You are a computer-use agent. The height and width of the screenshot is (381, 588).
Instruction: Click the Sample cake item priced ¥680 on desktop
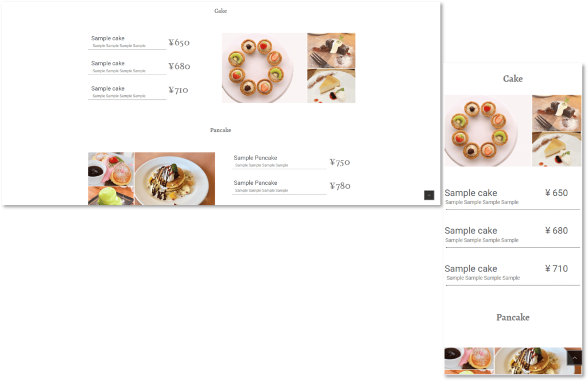[139, 67]
